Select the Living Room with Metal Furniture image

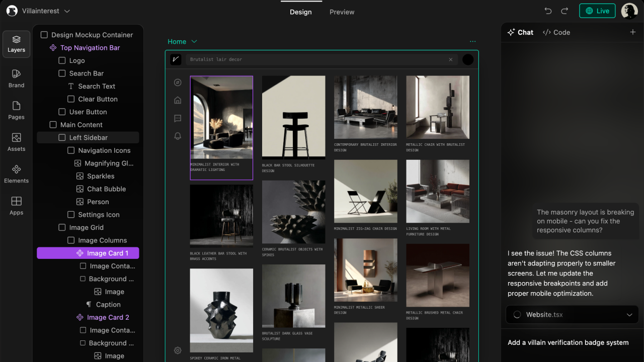click(438, 192)
